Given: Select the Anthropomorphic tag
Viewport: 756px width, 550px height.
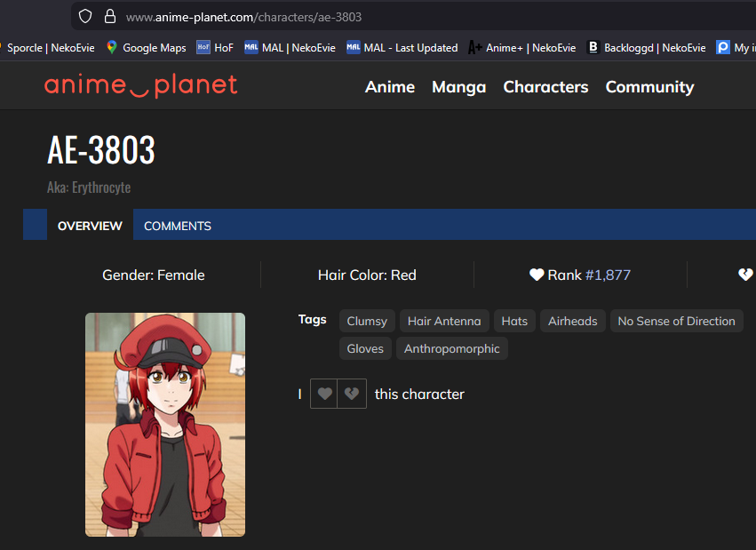Looking at the screenshot, I should (452, 348).
